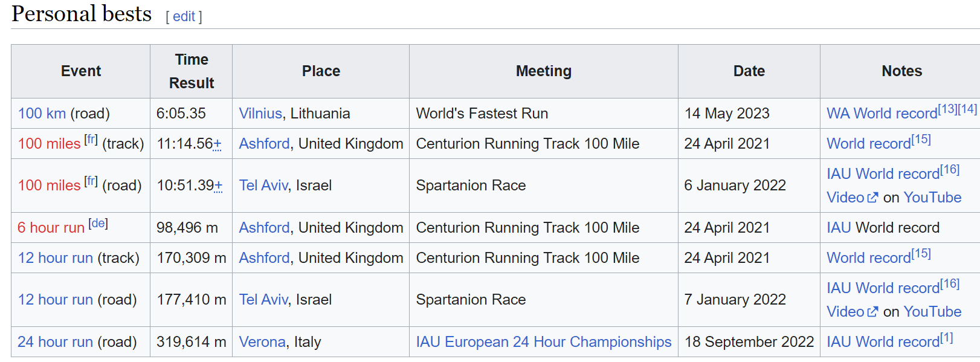Open red 100 miles (track) link
The height and width of the screenshot is (362, 980).
click(49, 144)
